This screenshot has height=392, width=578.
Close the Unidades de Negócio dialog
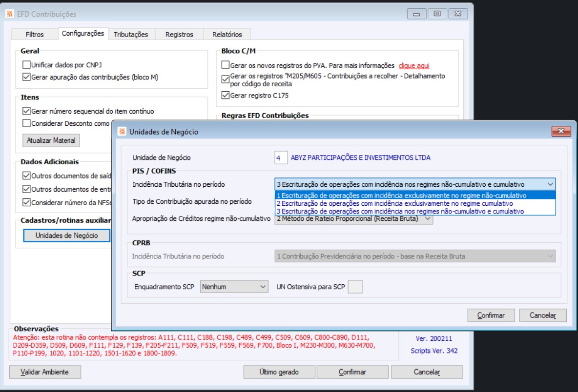(561, 131)
